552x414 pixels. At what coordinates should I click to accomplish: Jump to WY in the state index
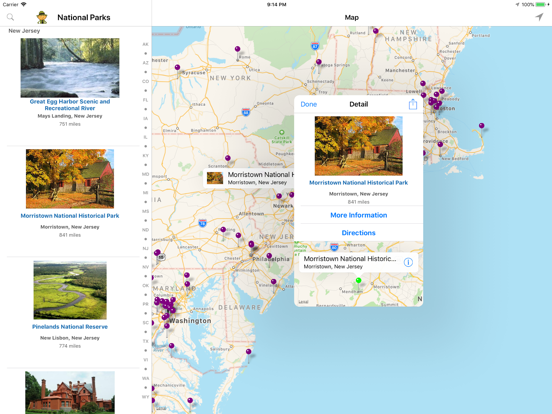click(145, 397)
